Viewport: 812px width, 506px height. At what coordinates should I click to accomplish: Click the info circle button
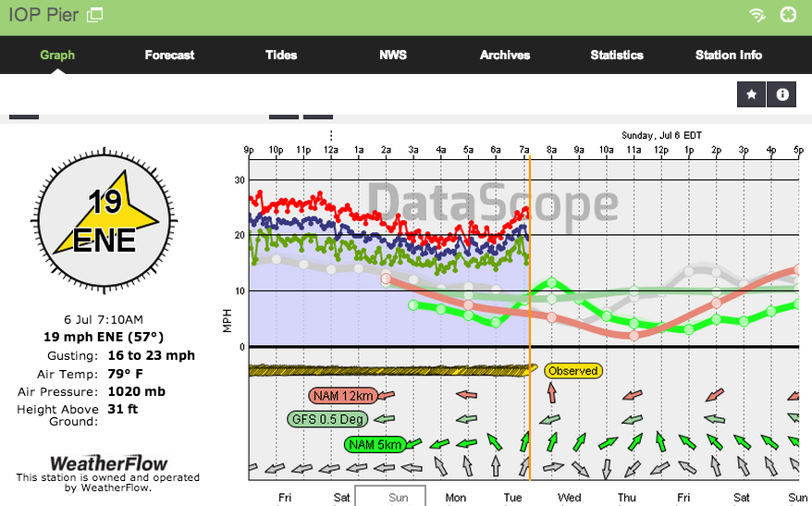coord(782,94)
